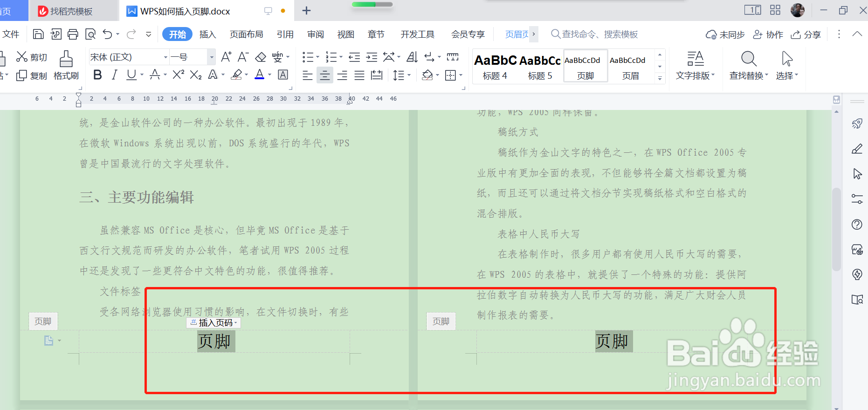Click the Undo arrow icon
The image size is (868, 410).
[108, 34]
